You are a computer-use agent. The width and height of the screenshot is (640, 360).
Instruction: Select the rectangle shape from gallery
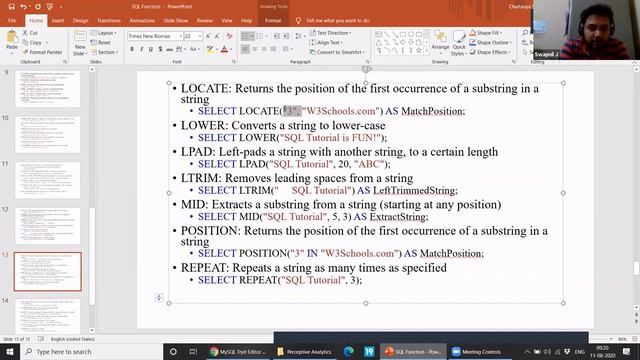click(x=402, y=34)
